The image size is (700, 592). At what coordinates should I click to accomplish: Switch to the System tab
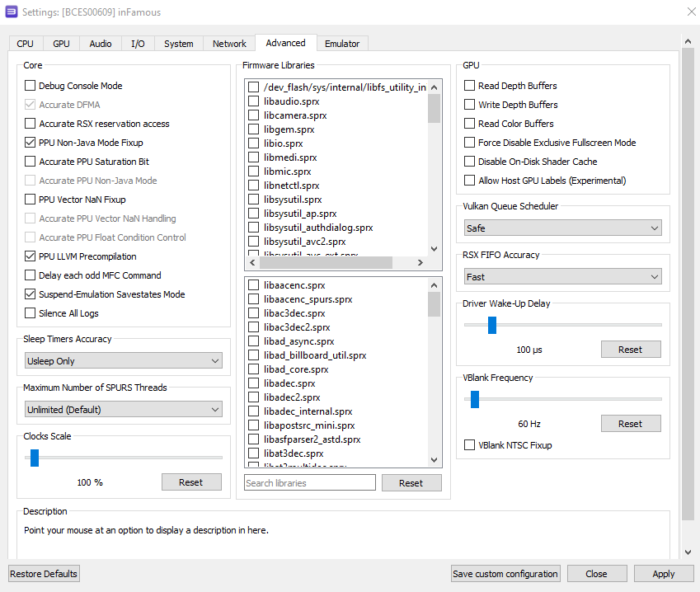coord(179,44)
